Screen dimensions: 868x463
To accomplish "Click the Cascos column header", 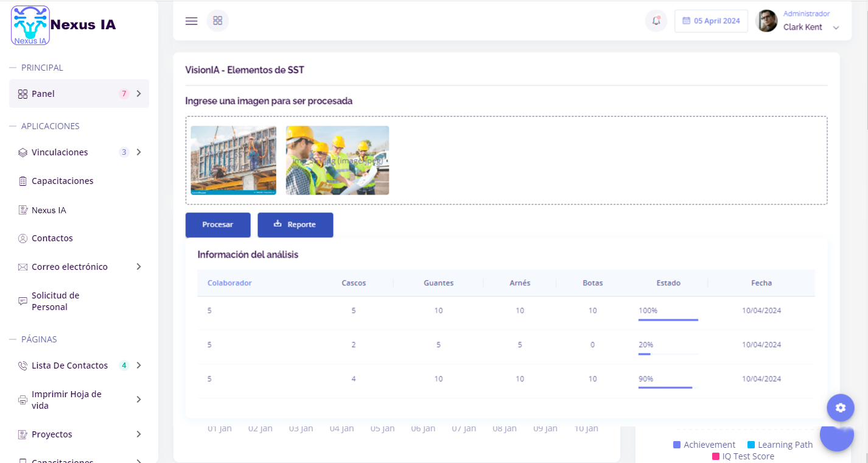I will (x=354, y=283).
